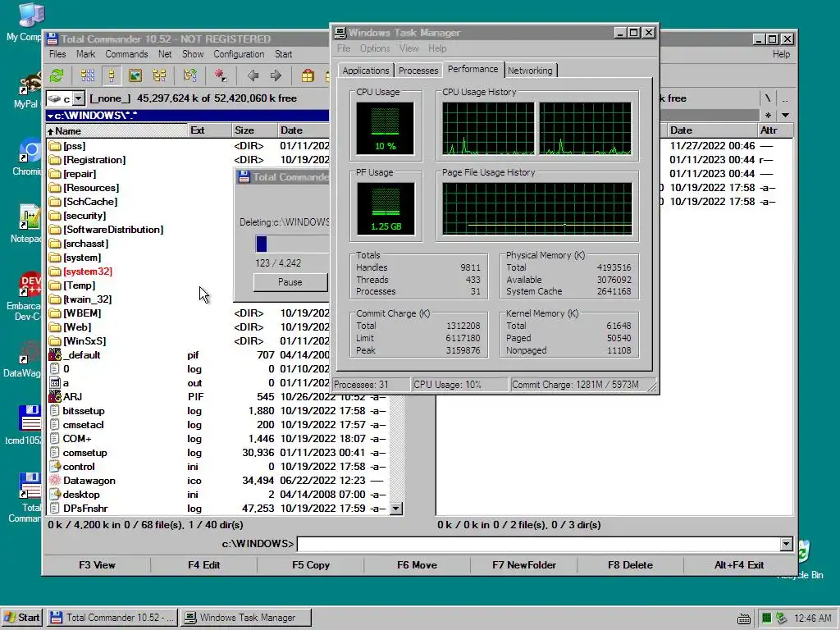840x630 pixels.
Task: Open the Files menu in Total Commander
Action: (57, 54)
